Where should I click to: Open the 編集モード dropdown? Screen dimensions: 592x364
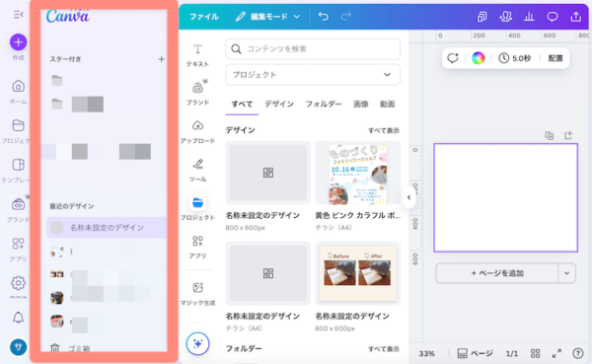(268, 17)
